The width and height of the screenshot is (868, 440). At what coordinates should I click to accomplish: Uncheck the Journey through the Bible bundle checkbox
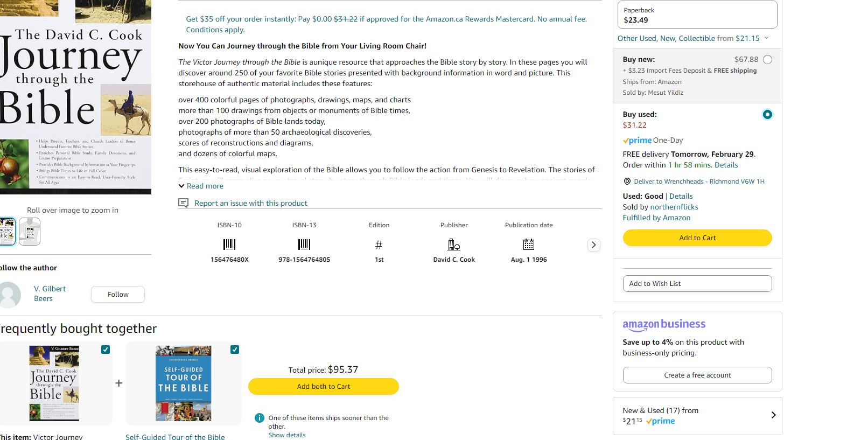tap(106, 350)
